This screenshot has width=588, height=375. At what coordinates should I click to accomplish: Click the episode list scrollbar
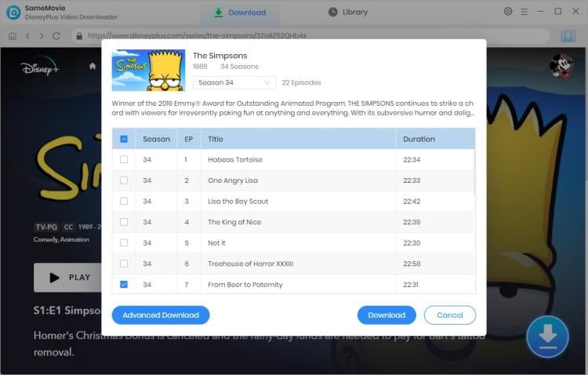coord(475,172)
